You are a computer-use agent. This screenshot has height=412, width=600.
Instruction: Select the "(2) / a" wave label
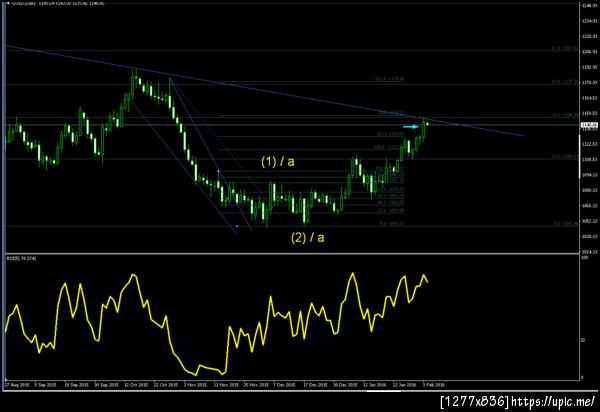[308, 238]
